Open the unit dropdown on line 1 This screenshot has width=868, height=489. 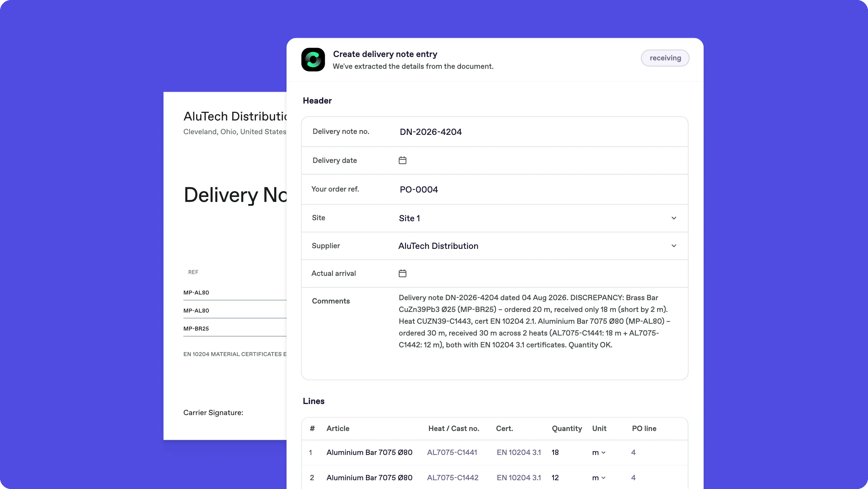point(599,453)
